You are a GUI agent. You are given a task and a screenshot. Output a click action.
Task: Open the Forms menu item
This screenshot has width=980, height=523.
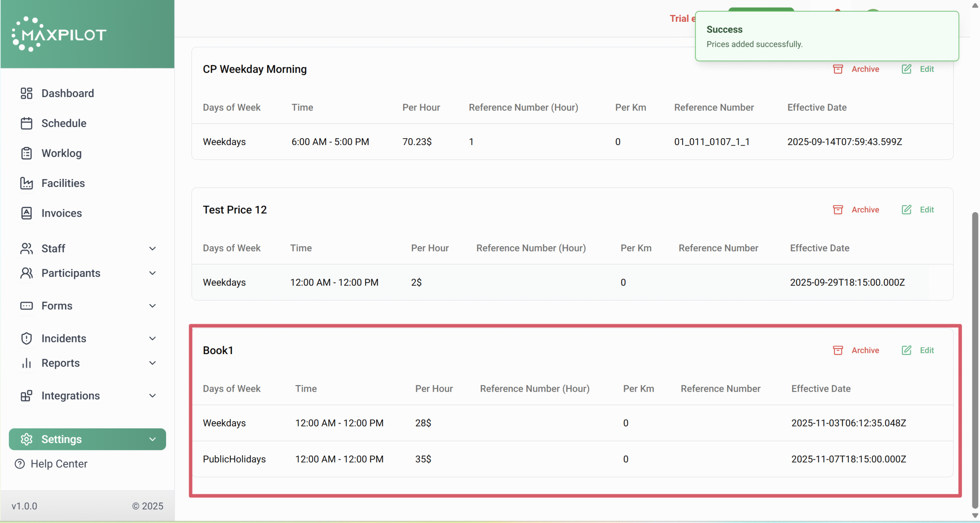point(57,306)
